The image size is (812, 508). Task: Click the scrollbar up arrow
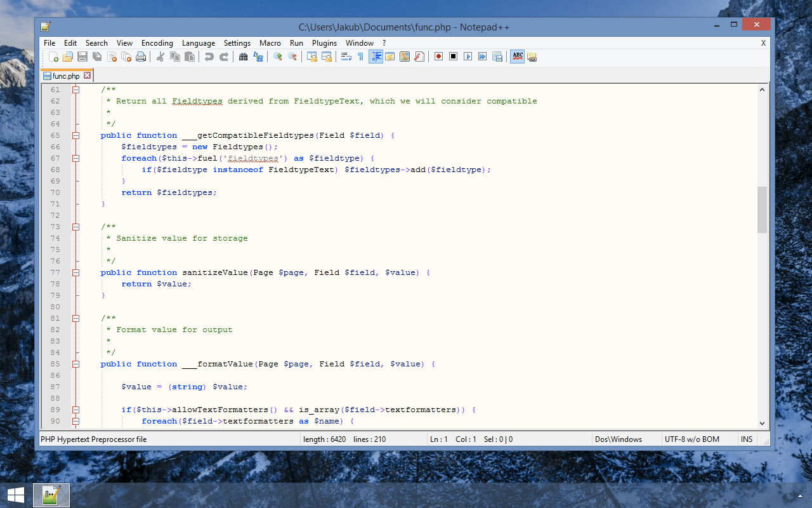pyautogui.click(x=762, y=90)
